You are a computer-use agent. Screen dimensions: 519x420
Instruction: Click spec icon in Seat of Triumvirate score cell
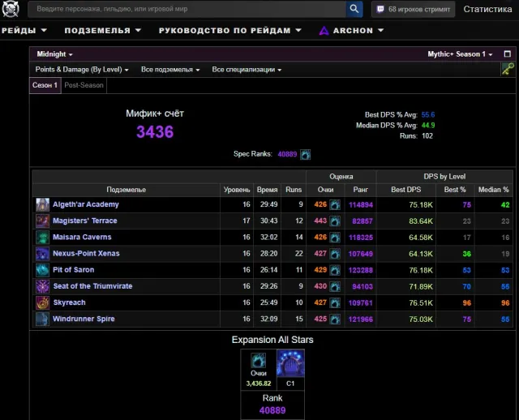point(335,286)
